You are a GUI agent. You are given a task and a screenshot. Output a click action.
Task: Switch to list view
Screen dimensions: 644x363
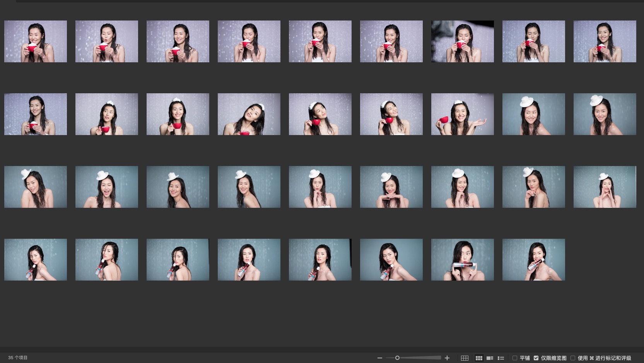(501, 358)
